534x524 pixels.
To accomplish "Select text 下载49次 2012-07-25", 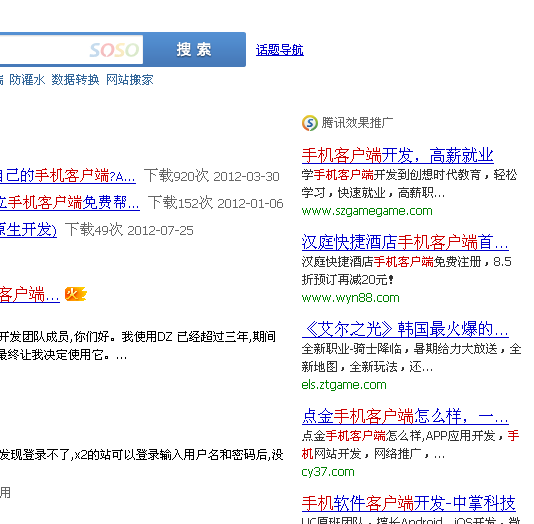I will coord(129,230).
